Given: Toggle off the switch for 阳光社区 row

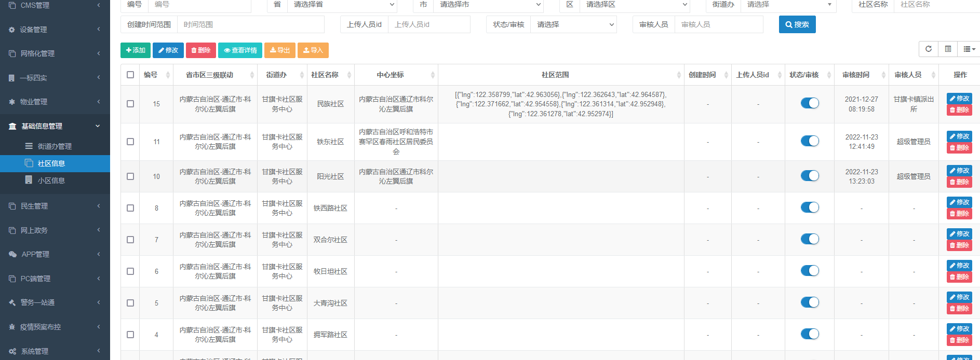Looking at the screenshot, I should point(810,176).
